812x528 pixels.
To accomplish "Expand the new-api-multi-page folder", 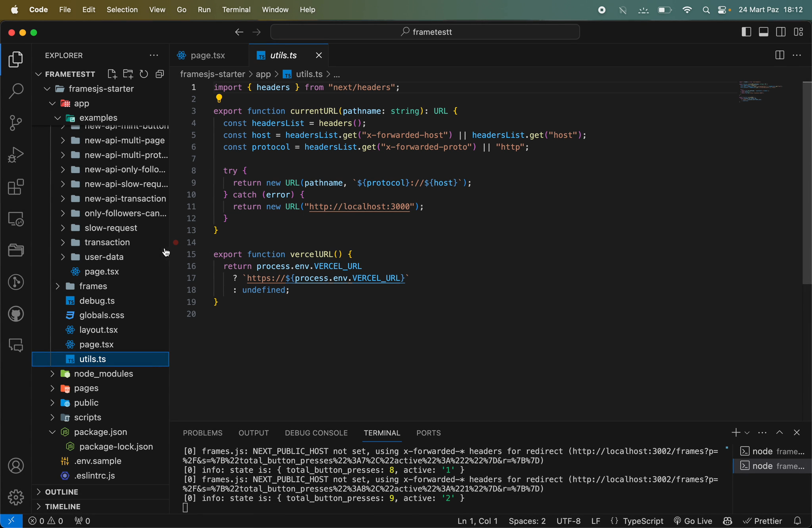I will (63, 140).
